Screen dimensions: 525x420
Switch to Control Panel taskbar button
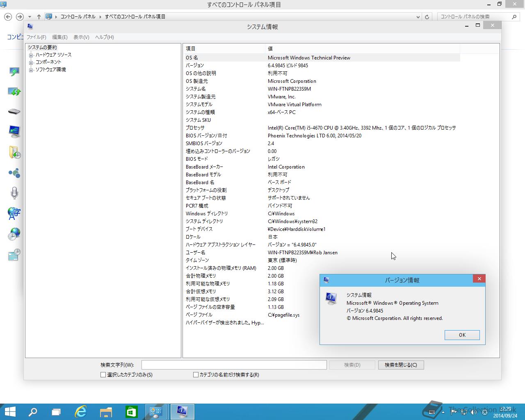pyautogui.click(x=156, y=412)
